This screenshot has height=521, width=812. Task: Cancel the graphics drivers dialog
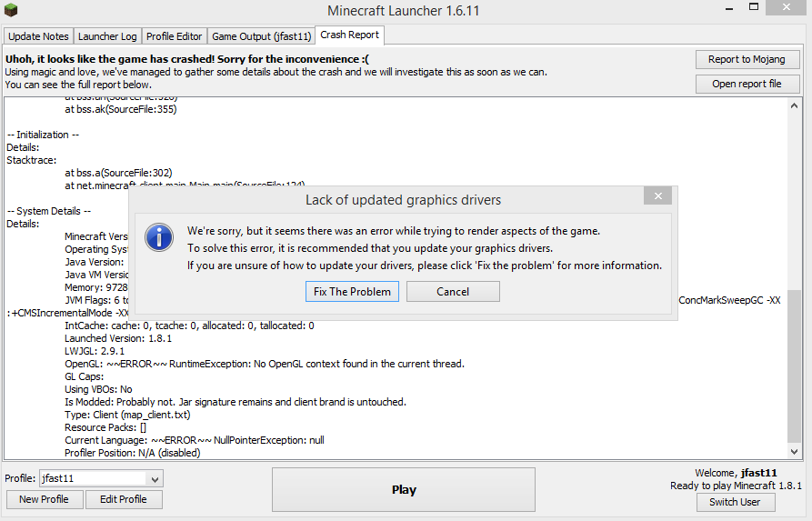453,292
